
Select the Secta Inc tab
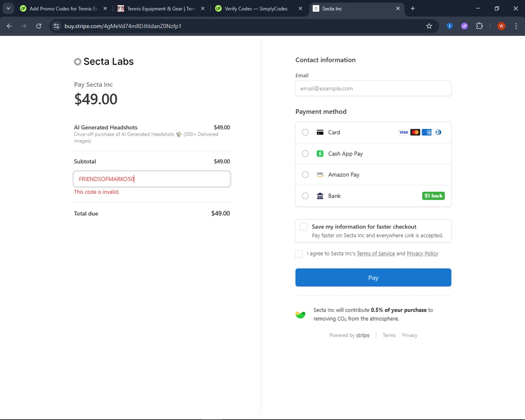point(356,8)
